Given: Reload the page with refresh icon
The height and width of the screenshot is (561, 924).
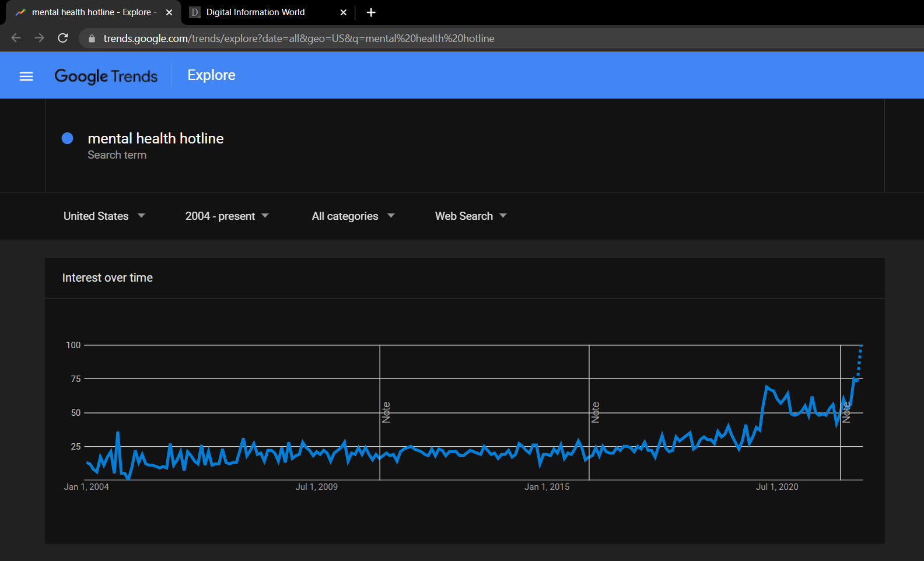Looking at the screenshot, I should (x=63, y=38).
